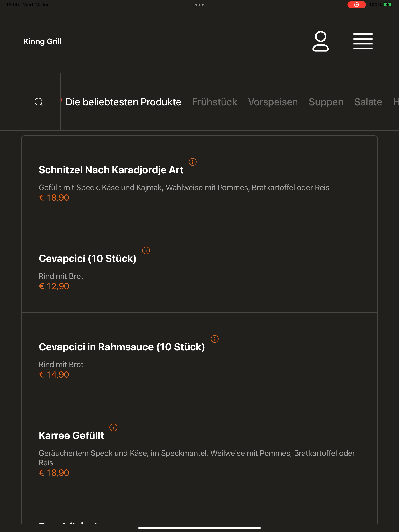The height and width of the screenshot is (532, 399).
Task: Open Karree Gefüllt item
Action: [199, 450]
